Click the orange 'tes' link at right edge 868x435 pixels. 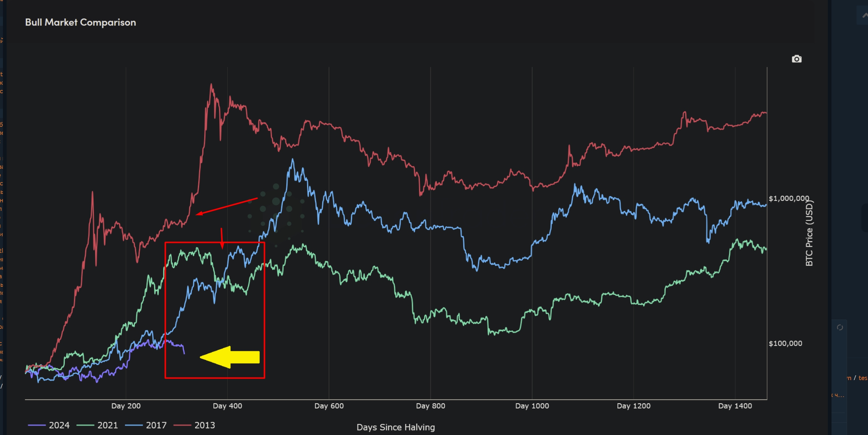(x=862, y=378)
